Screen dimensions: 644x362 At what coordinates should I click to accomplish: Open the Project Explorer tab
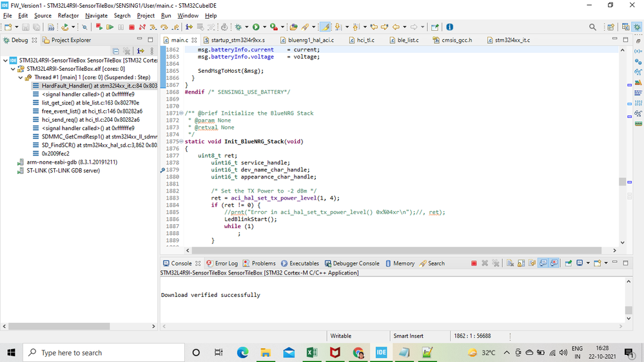(67, 40)
